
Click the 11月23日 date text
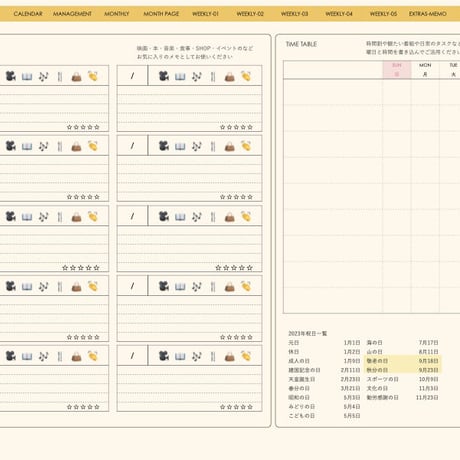(x=427, y=397)
